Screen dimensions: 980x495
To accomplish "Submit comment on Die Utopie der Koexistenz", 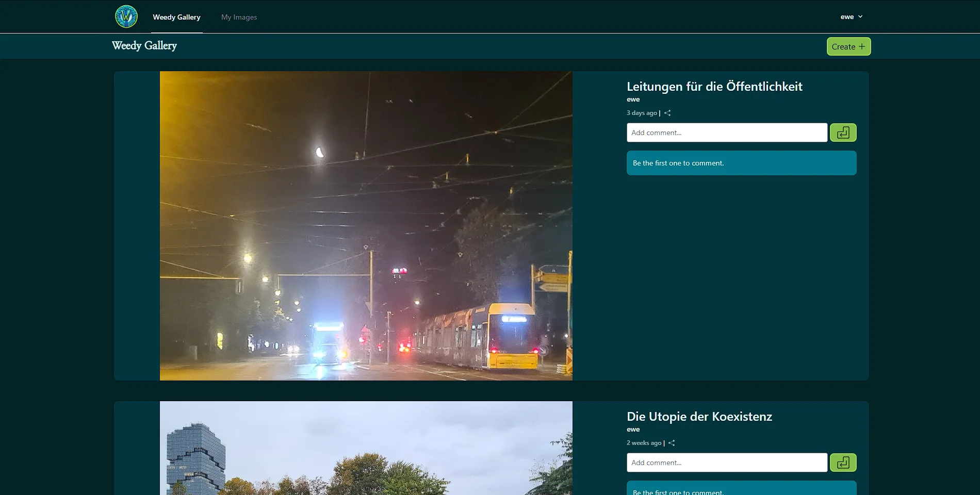I will [843, 463].
